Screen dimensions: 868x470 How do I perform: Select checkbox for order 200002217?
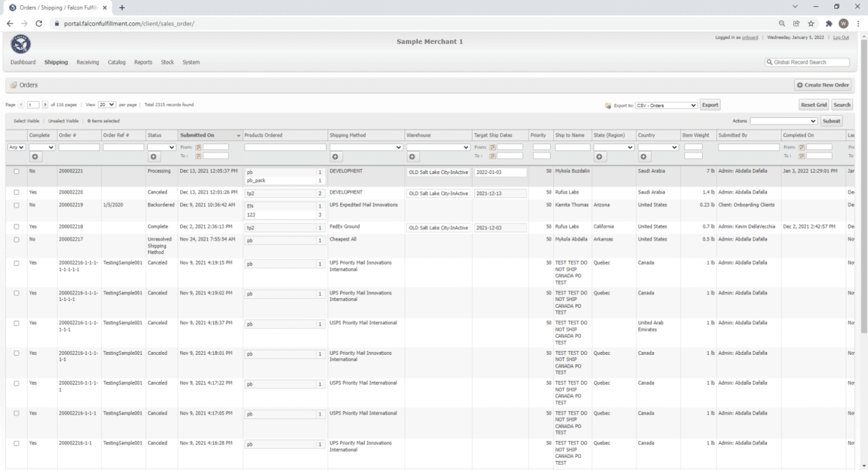pos(16,239)
